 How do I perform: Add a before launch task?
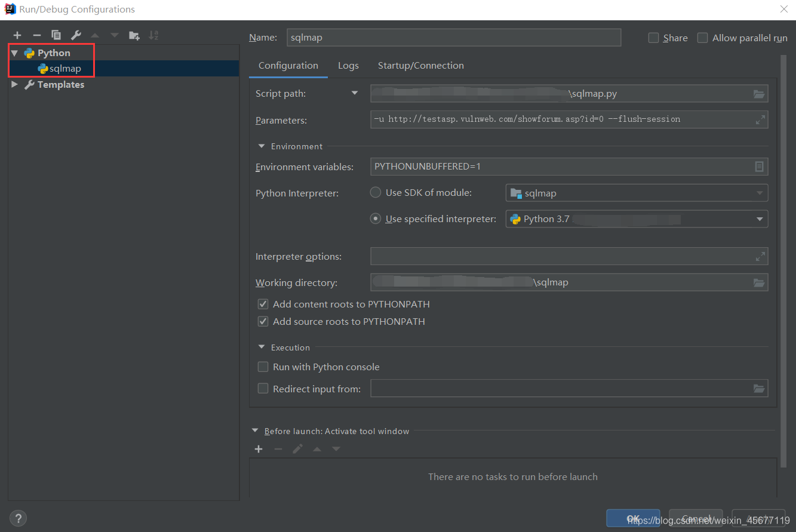[x=259, y=449]
